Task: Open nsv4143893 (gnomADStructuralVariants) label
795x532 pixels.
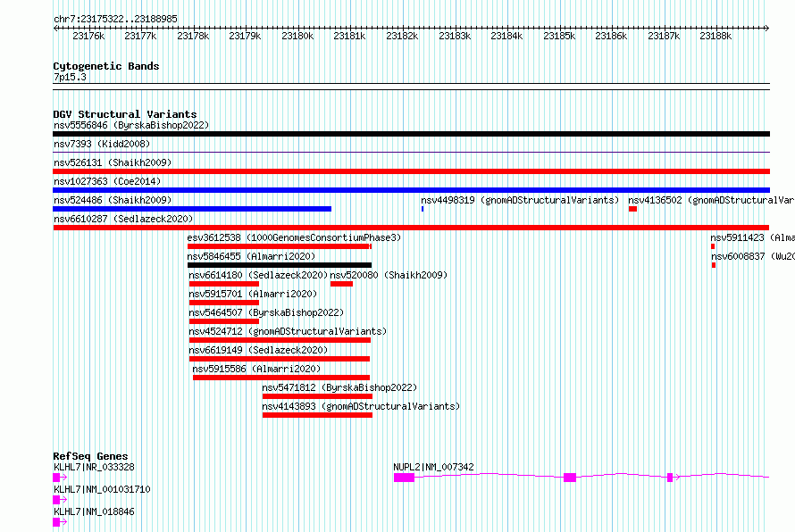Action: coord(361,406)
